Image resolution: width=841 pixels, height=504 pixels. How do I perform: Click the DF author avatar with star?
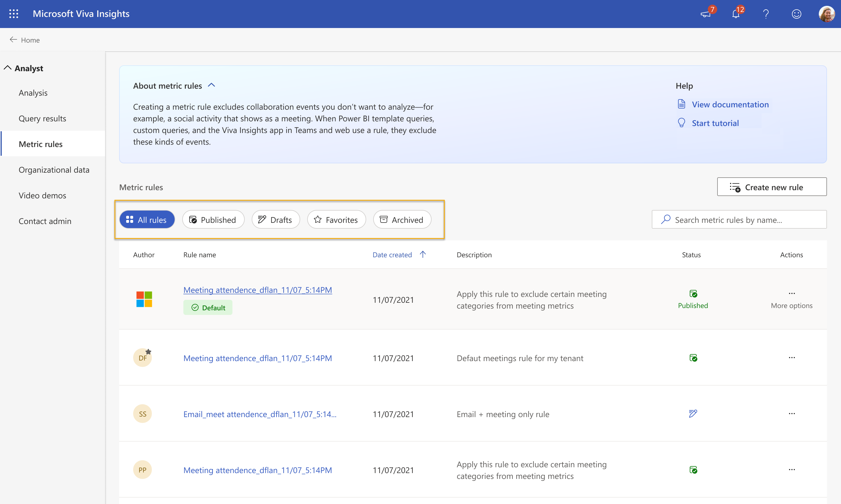pyautogui.click(x=143, y=358)
